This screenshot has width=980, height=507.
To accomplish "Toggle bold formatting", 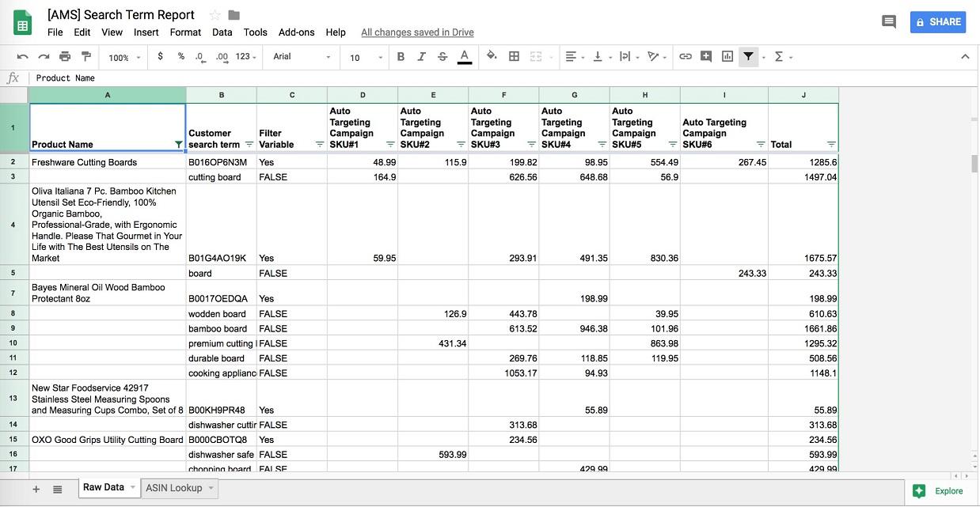I will coord(401,56).
